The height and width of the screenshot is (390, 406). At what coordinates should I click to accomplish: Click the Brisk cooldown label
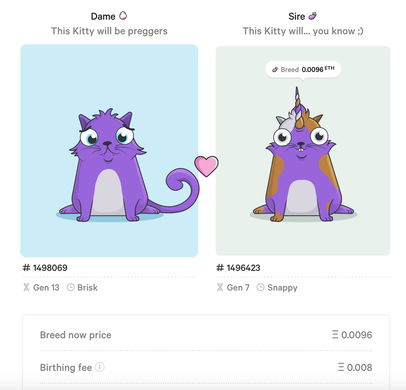point(87,287)
